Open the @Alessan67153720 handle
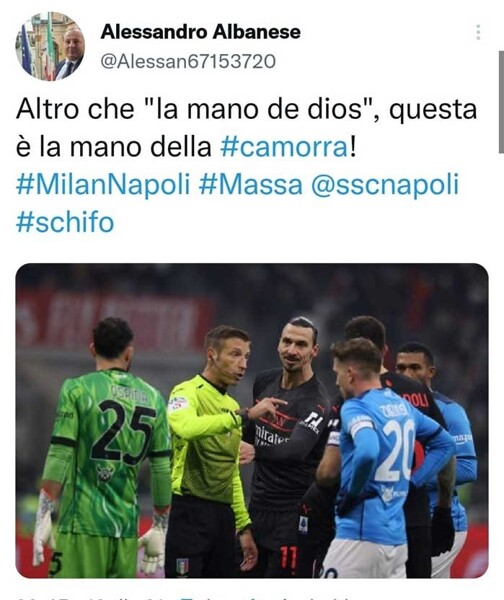This screenshot has height=600, width=504. tap(188, 61)
